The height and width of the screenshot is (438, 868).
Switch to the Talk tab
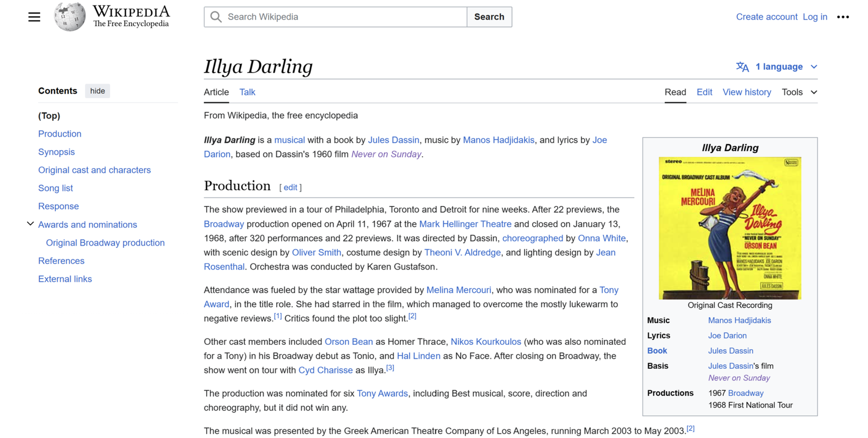[247, 92]
